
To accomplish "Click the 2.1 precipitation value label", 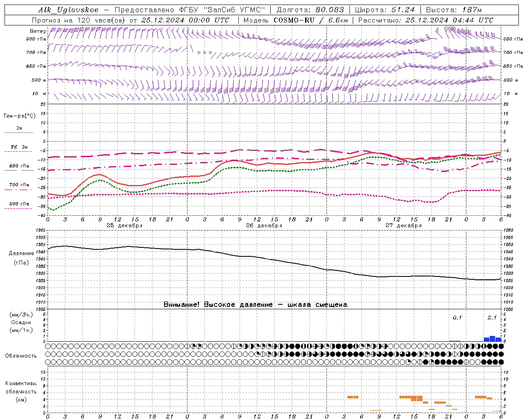I will point(492,317).
